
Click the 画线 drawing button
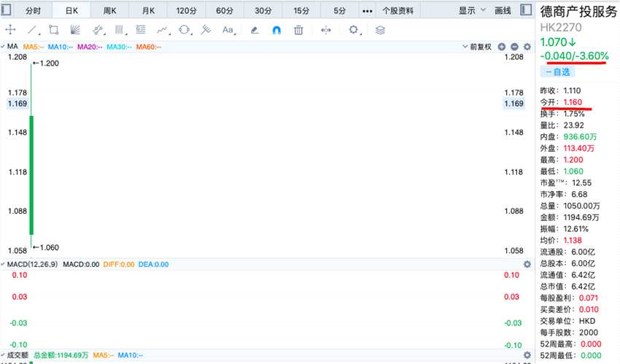click(x=503, y=11)
